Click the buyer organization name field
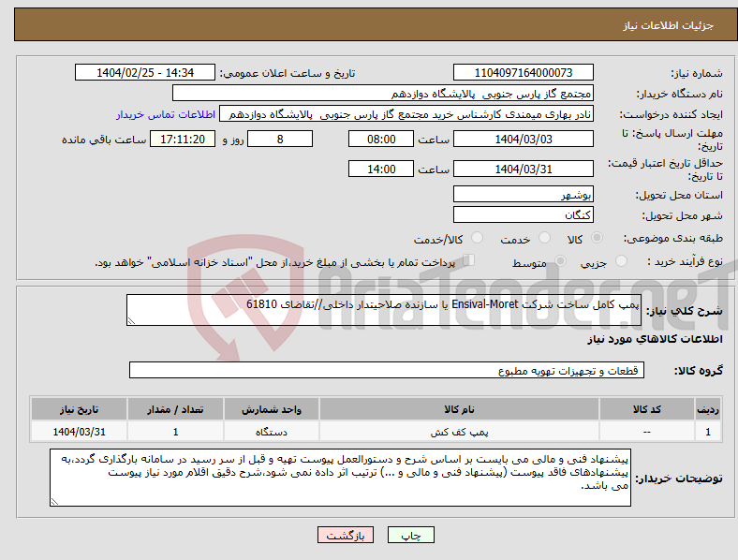Viewport: 738px width, 560px height. click(x=383, y=93)
